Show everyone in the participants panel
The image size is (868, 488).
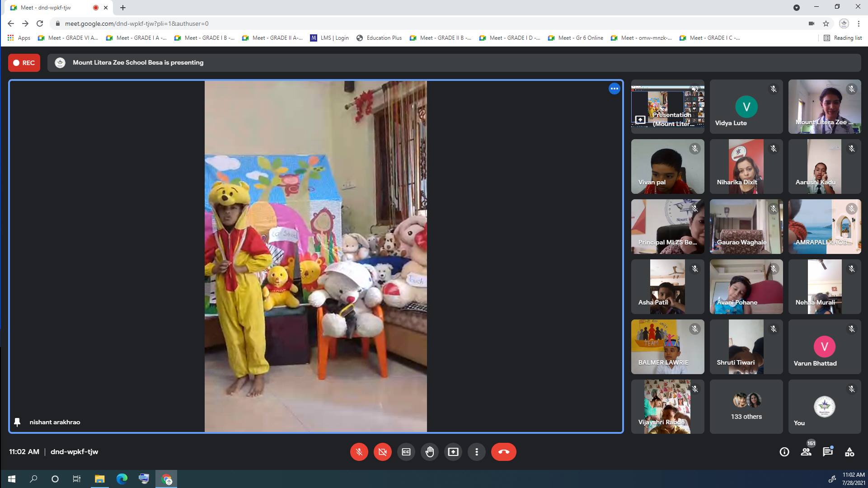(806, 452)
